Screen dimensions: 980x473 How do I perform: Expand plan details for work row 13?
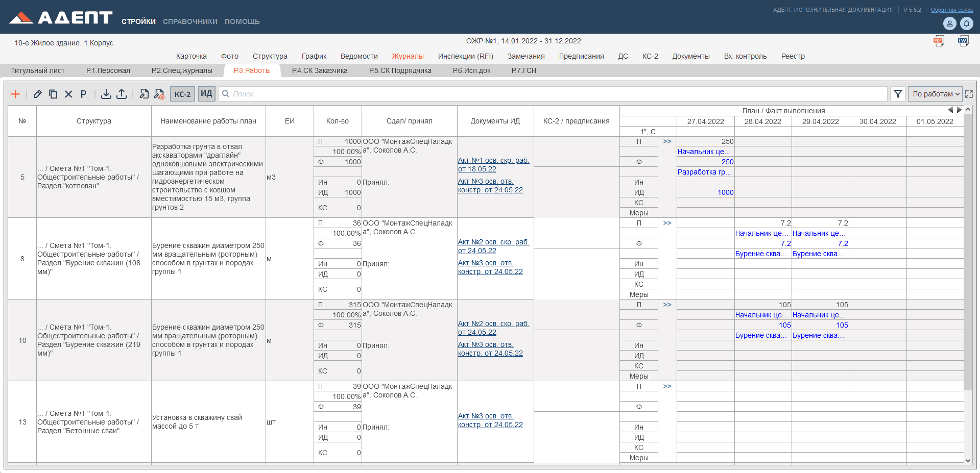pyautogui.click(x=667, y=386)
